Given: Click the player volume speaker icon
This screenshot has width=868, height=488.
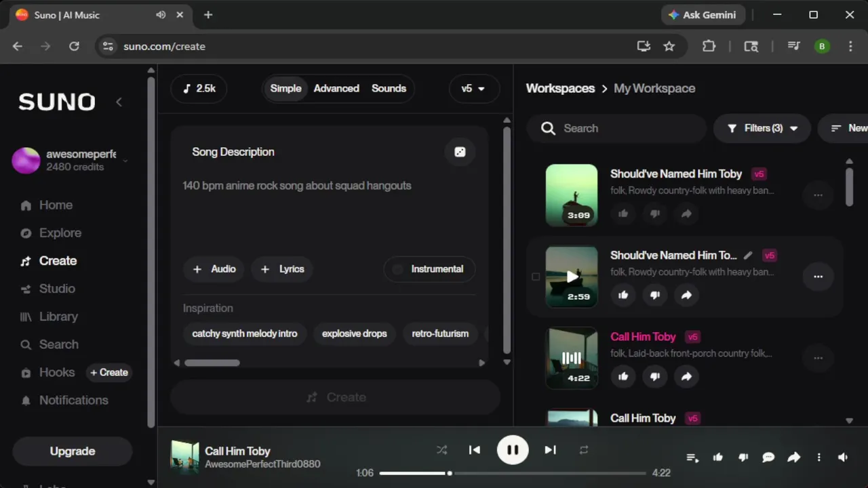Looking at the screenshot, I should point(843,457).
